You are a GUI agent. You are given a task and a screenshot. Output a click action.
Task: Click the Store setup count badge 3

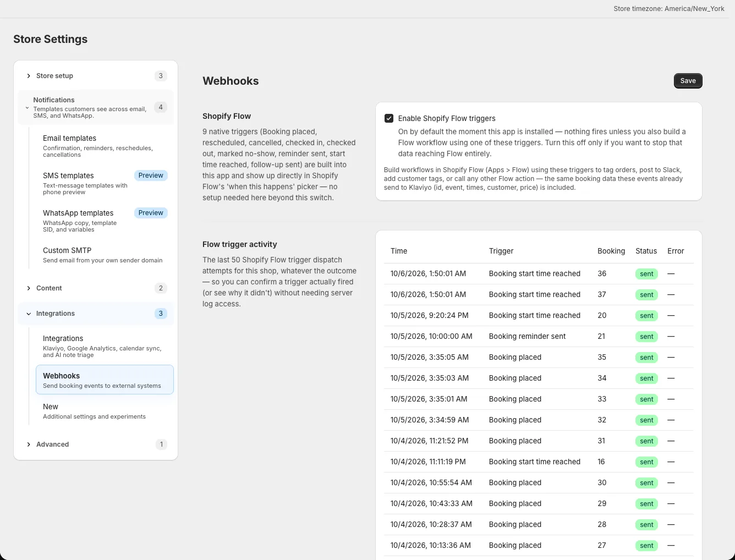161,76
